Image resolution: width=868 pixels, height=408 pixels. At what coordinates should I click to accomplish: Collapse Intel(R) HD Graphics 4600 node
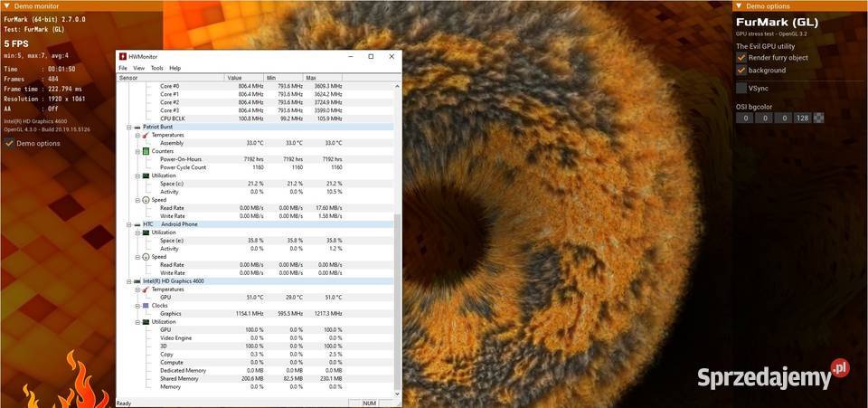pyautogui.click(x=129, y=281)
